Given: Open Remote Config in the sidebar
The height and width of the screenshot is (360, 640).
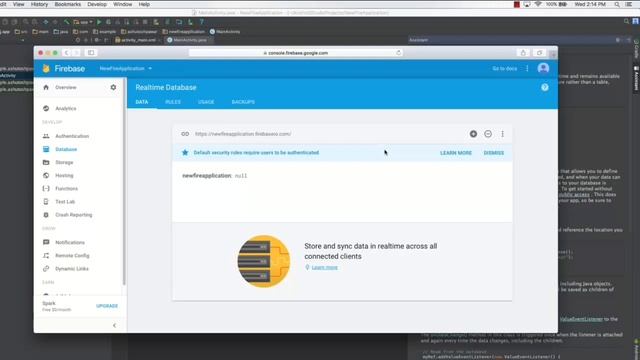Looking at the screenshot, I should click(72, 256).
